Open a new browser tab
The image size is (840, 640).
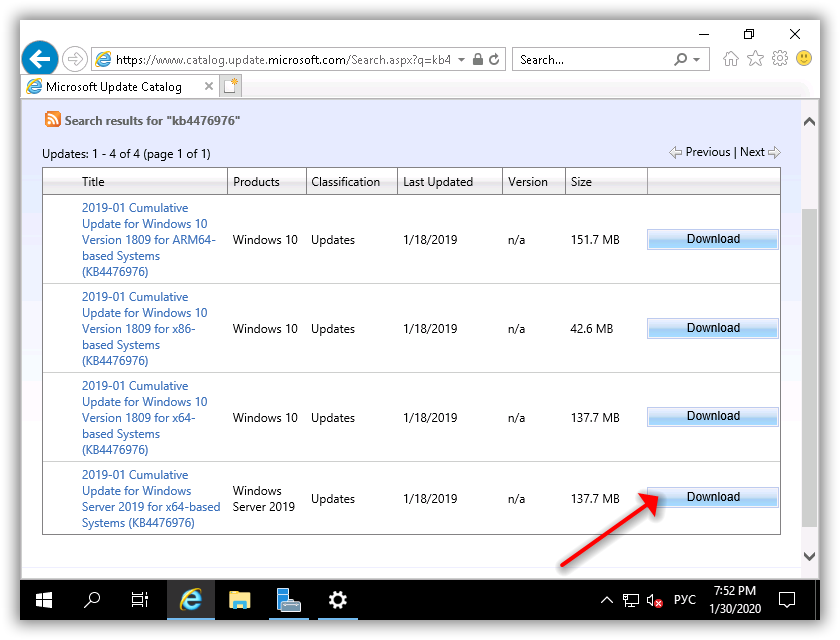pyautogui.click(x=230, y=86)
